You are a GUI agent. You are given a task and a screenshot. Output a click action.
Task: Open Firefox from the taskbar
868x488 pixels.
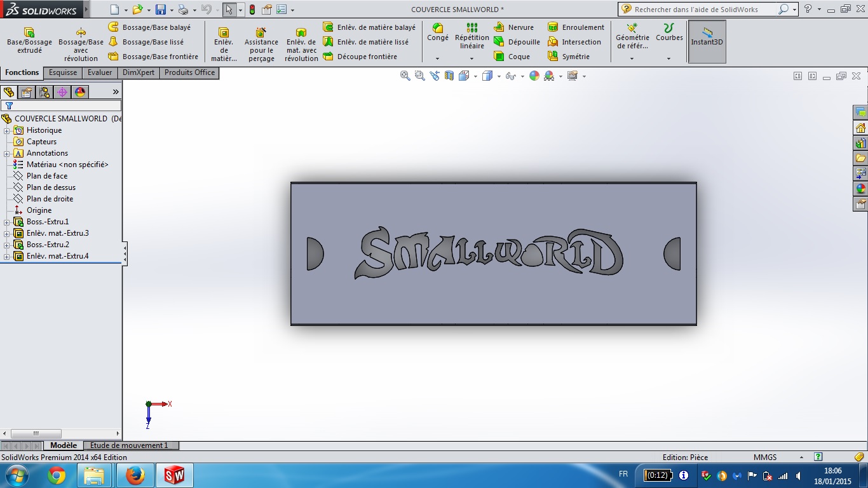pyautogui.click(x=135, y=475)
